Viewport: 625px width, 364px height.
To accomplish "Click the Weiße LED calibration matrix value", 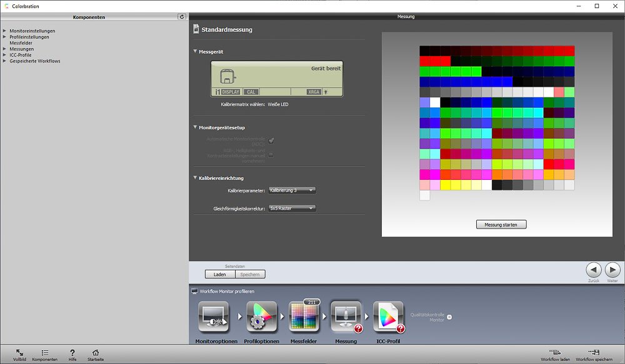I will pos(278,104).
